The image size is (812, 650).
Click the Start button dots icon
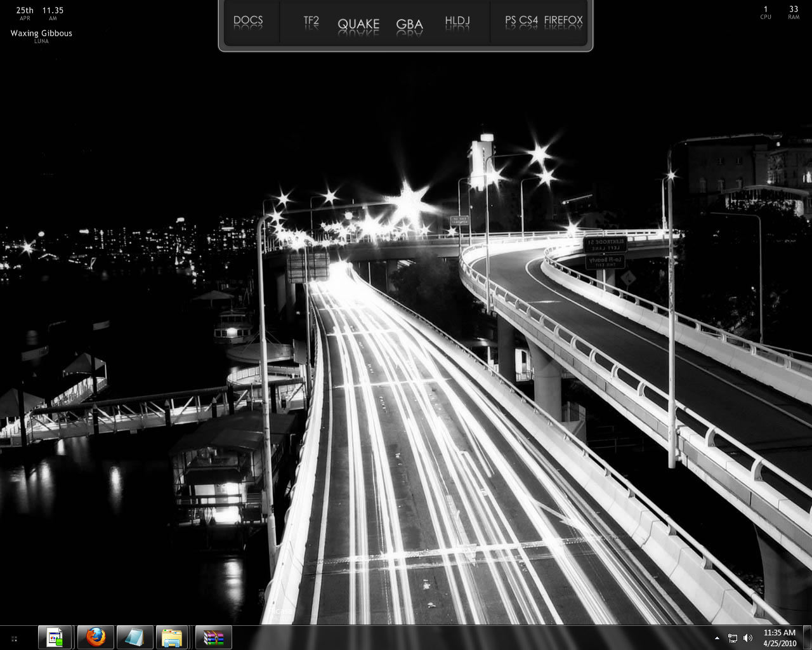coord(14,638)
